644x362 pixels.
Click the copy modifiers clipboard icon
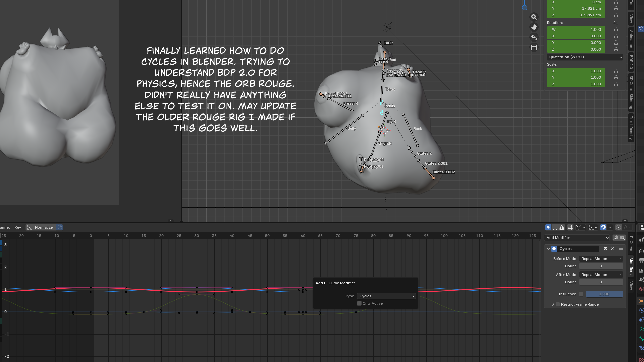coord(616,238)
